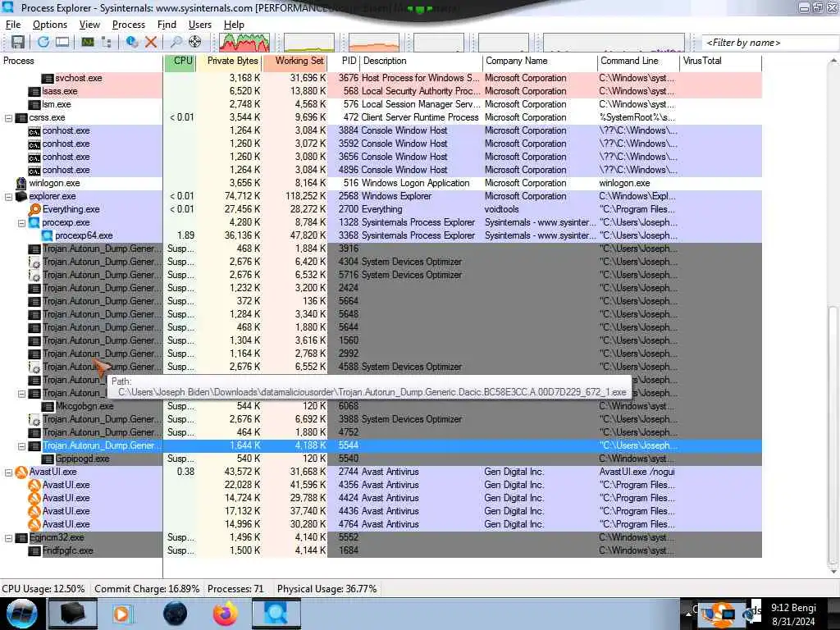This screenshot has width=840, height=630.
Task: Collapse the AvastUI.exe parent tree node
Action: click(8, 472)
